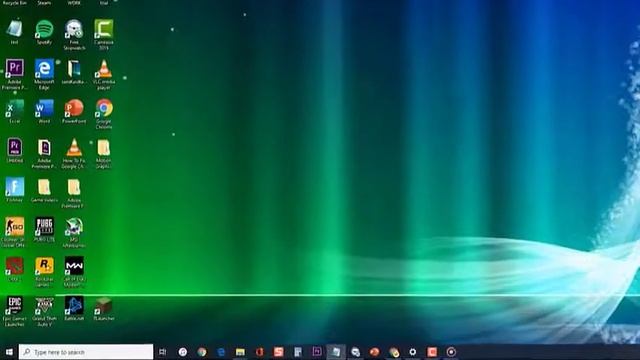The width and height of the screenshot is (640, 360).
Task: Select the How To Fix Google video file
Action: click(74, 153)
